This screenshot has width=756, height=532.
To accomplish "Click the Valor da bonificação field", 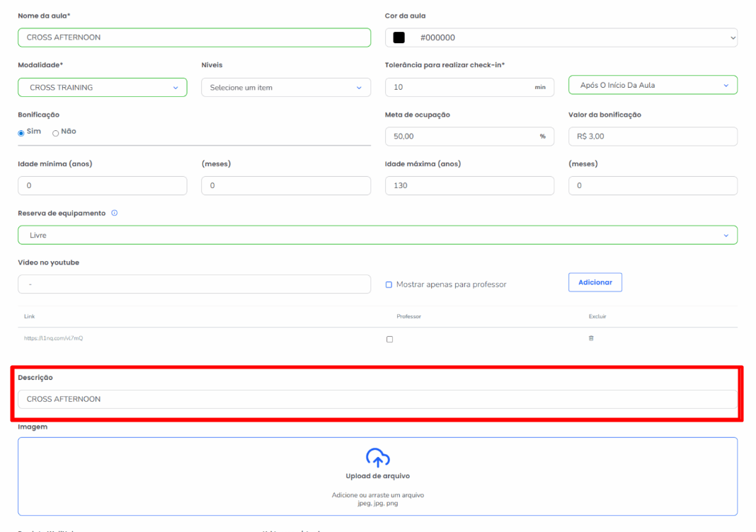I will coord(652,137).
